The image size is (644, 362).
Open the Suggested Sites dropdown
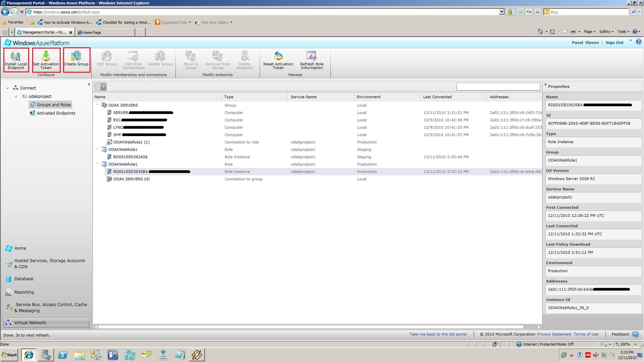coord(190,23)
